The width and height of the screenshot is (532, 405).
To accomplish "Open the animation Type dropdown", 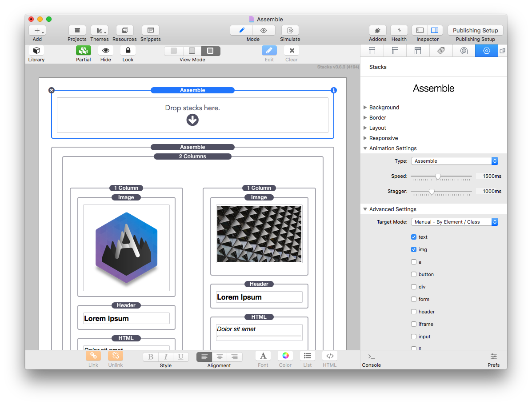I will [455, 161].
